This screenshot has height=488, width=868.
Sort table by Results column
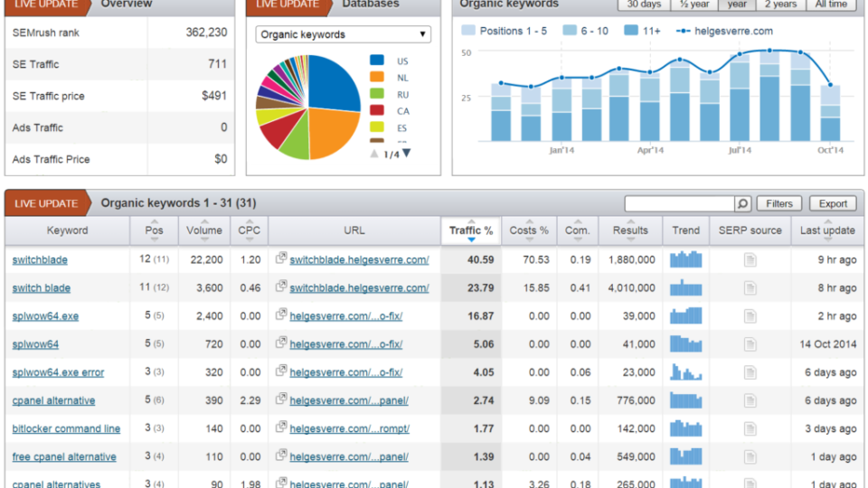pos(630,230)
